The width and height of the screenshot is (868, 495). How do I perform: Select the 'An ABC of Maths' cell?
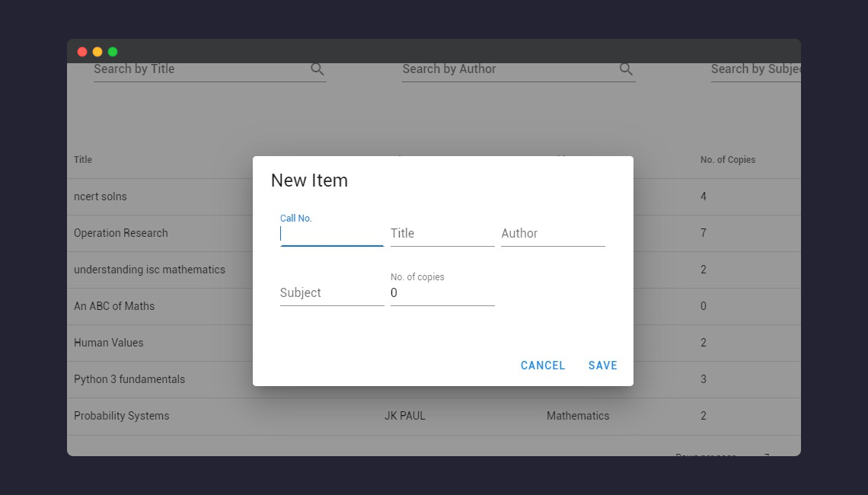point(114,306)
